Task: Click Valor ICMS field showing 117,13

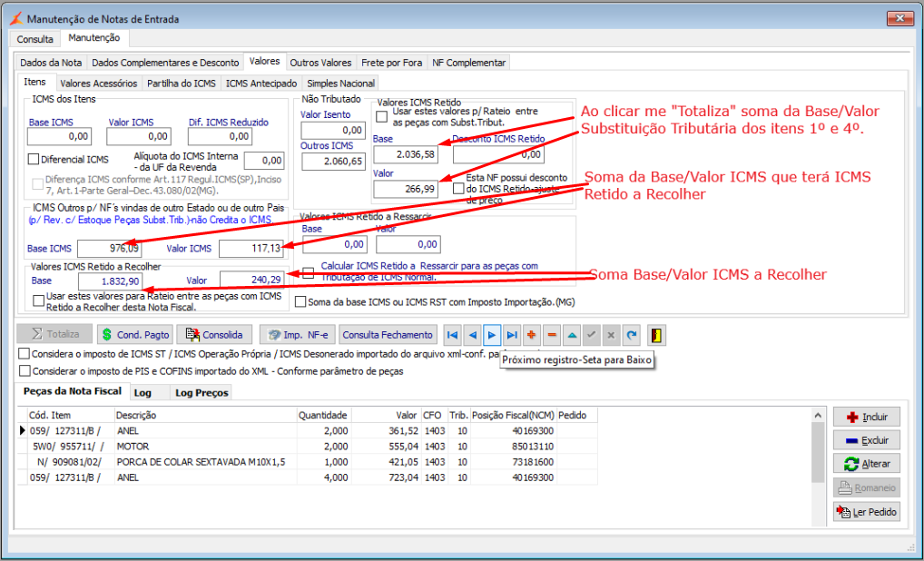Action: point(251,249)
